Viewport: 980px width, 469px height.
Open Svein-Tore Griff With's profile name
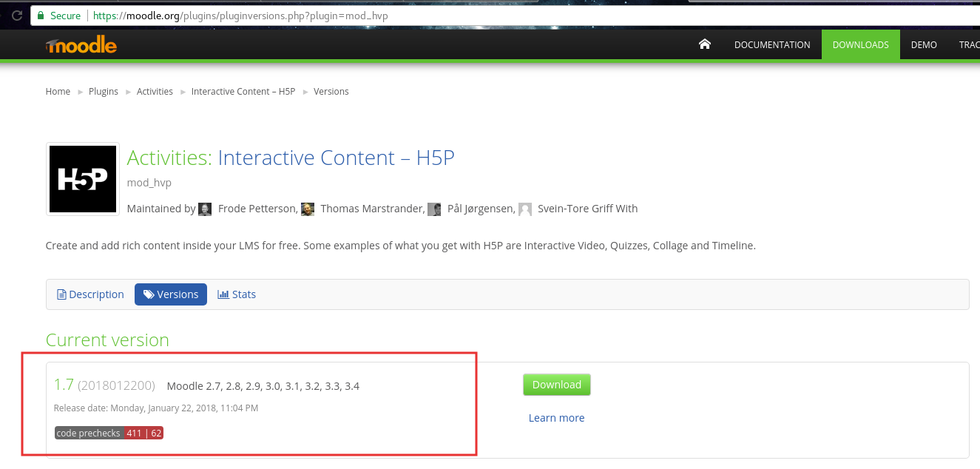pos(587,209)
